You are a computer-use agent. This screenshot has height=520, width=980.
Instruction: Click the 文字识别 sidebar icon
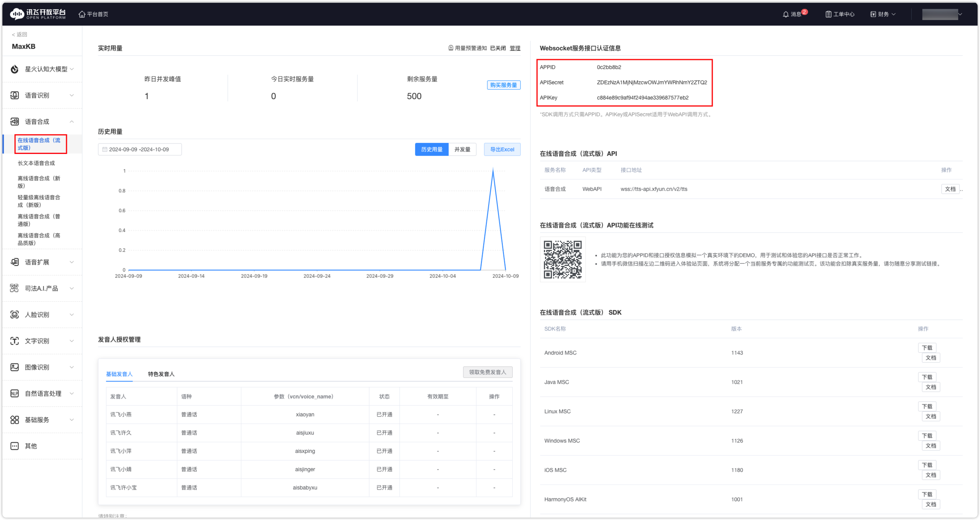14,341
